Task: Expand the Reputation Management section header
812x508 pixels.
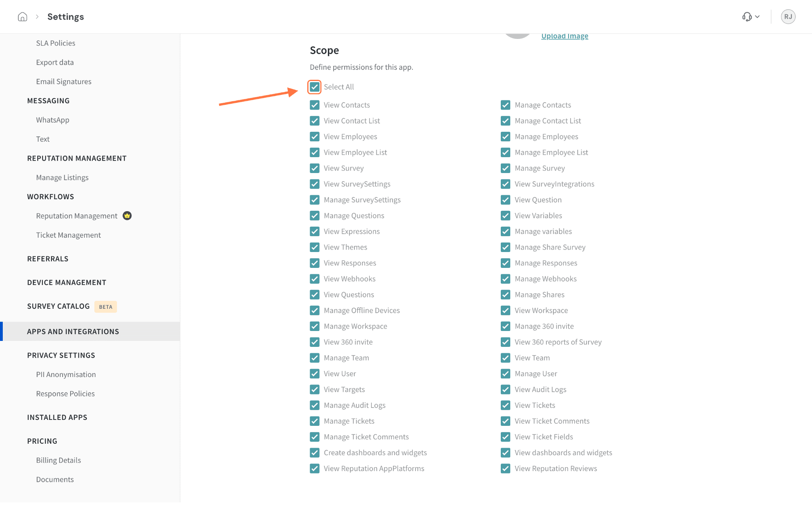Action: (77, 158)
